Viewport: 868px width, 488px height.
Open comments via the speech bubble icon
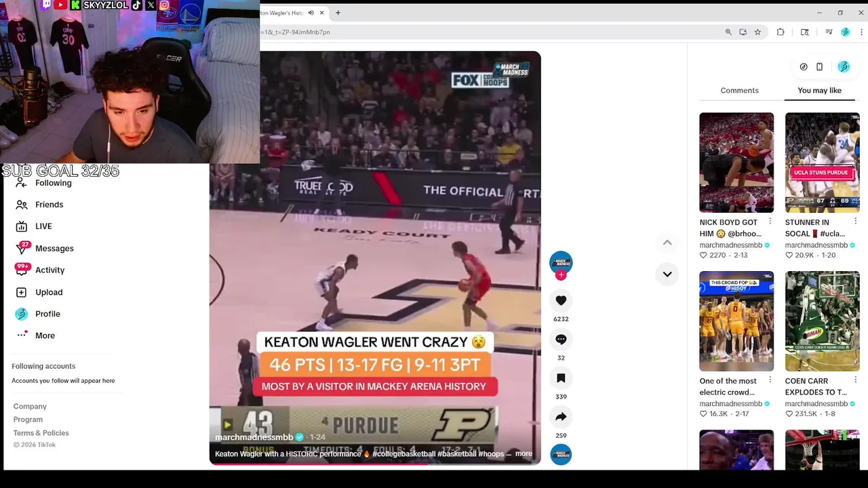point(561,339)
